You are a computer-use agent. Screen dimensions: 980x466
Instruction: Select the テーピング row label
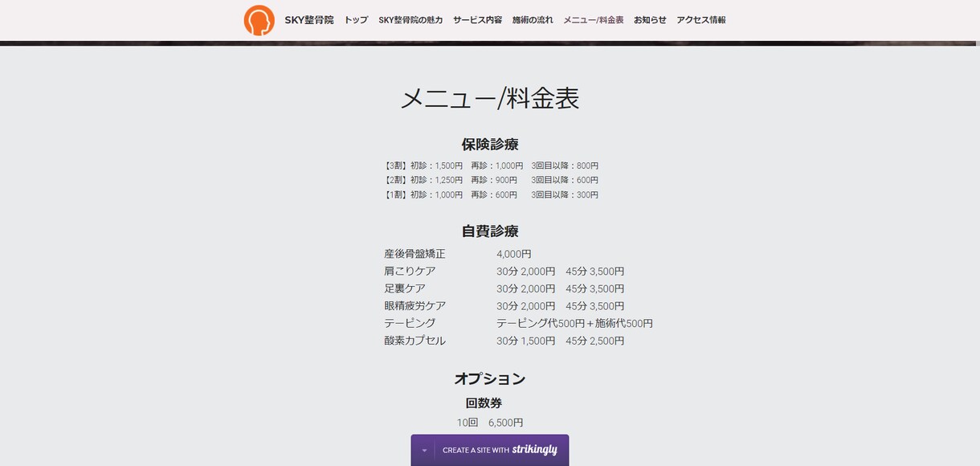[410, 323]
